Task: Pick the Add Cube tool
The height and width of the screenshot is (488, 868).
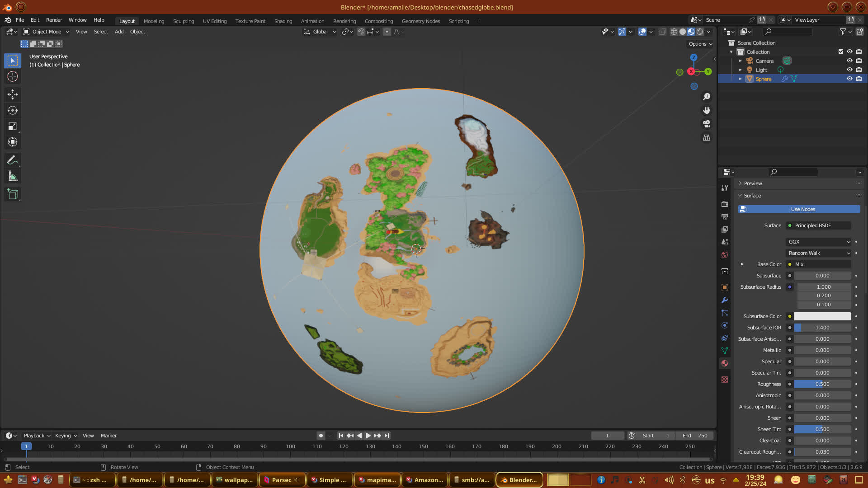Action: pos(13,194)
